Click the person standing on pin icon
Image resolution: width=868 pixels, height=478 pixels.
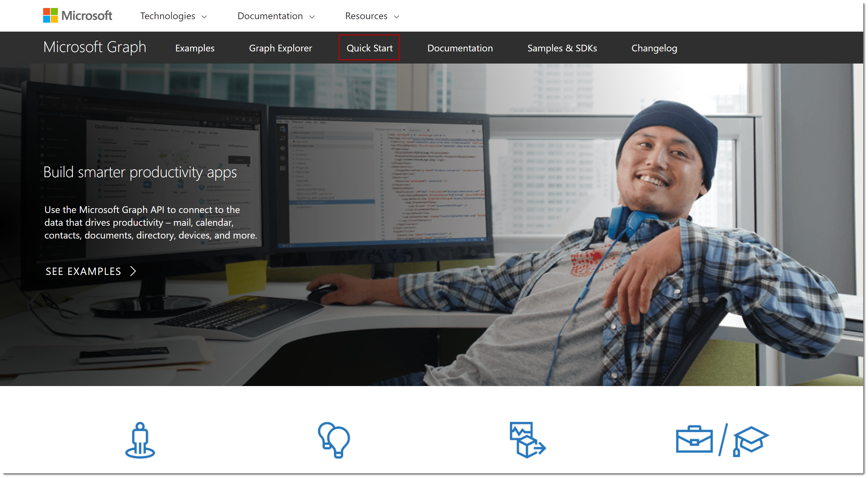pyautogui.click(x=140, y=440)
